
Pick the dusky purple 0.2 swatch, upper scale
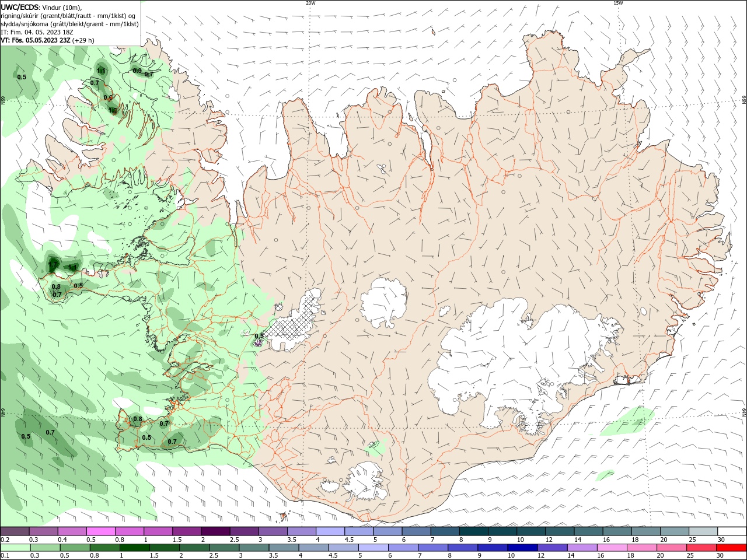click(15, 531)
